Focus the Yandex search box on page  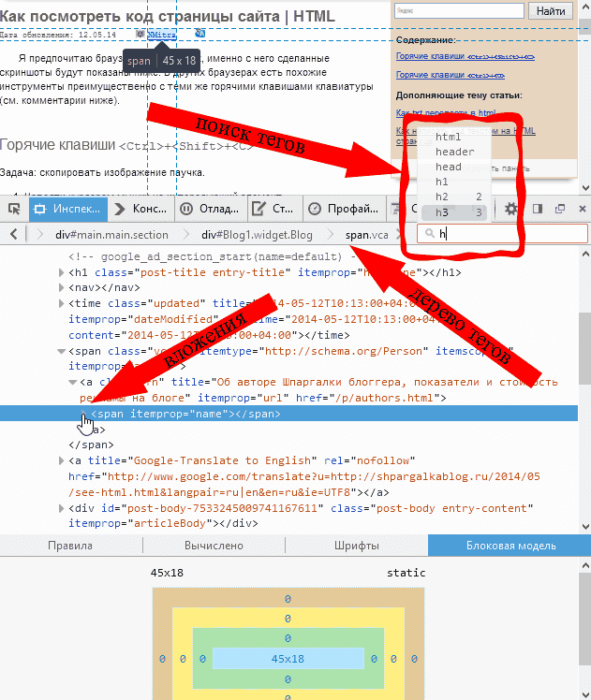click(459, 10)
